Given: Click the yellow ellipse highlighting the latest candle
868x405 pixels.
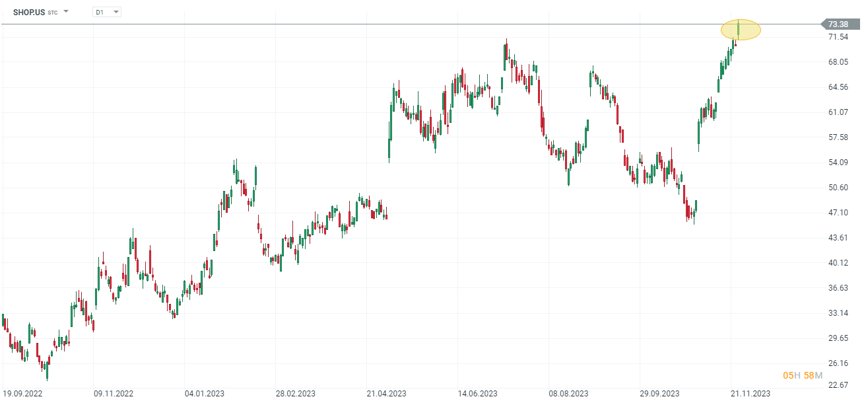Looking at the screenshot, I should click(740, 30).
